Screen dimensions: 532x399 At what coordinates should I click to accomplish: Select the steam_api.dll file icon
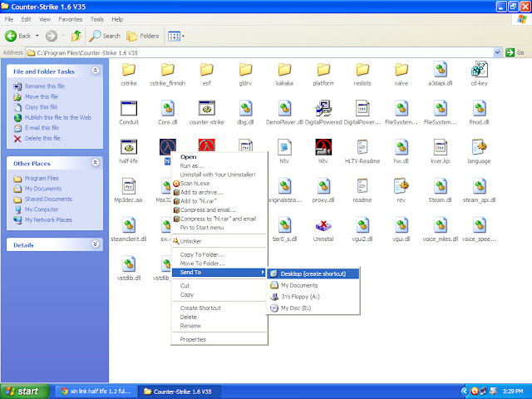pyautogui.click(x=479, y=186)
